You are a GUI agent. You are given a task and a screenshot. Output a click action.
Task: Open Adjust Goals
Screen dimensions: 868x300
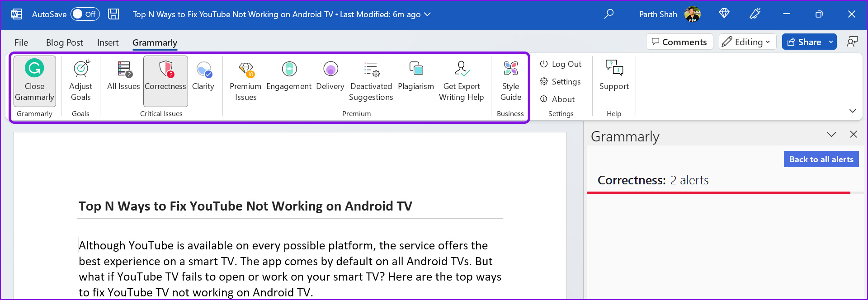pos(81,81)
